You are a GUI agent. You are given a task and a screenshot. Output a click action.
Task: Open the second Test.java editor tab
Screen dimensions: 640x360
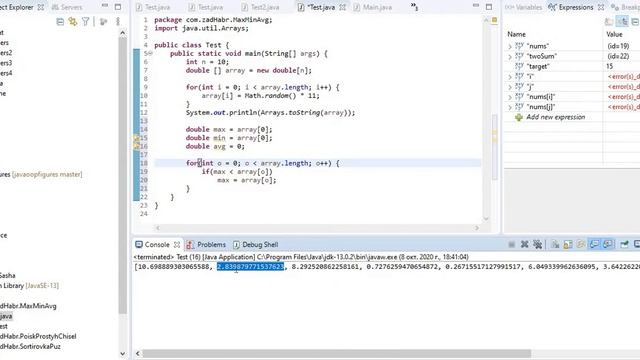206,7
